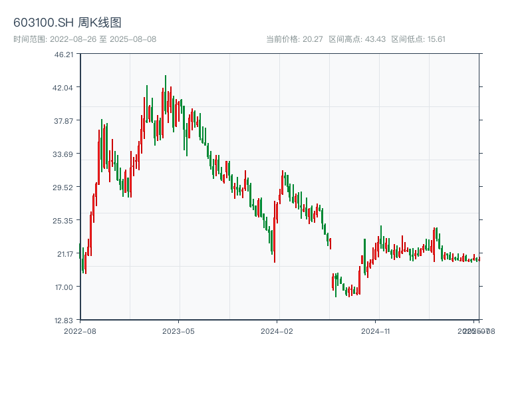Click the 2022-08 x-axis date label
Image resolution: width=532 pixels, height=399 pixels.
(x=80, y=331)
